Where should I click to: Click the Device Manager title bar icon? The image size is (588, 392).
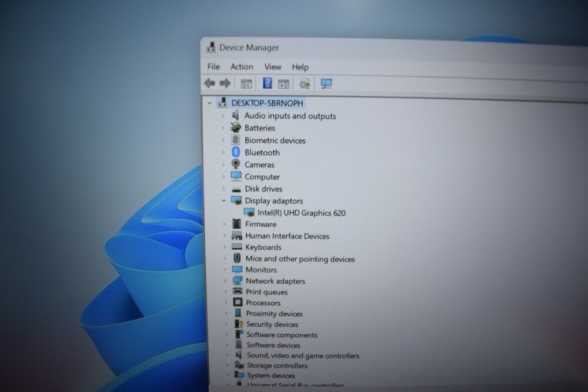point(211,47)
